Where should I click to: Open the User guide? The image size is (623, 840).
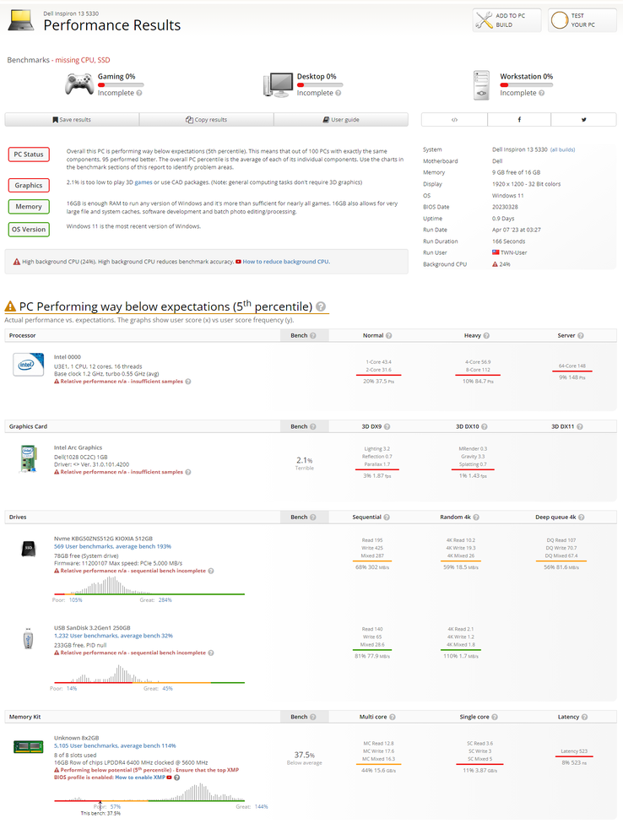pyautogui.click(x=341, y=120)
